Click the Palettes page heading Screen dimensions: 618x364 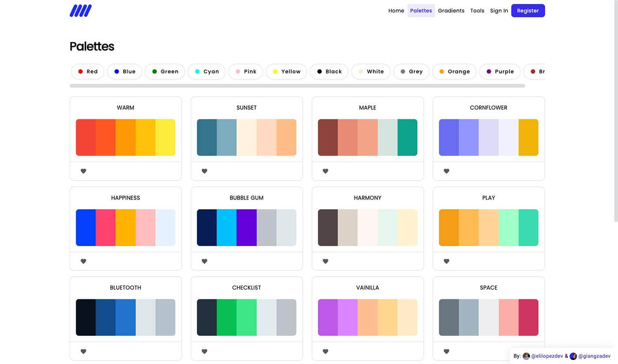click(x=92, y=46)
